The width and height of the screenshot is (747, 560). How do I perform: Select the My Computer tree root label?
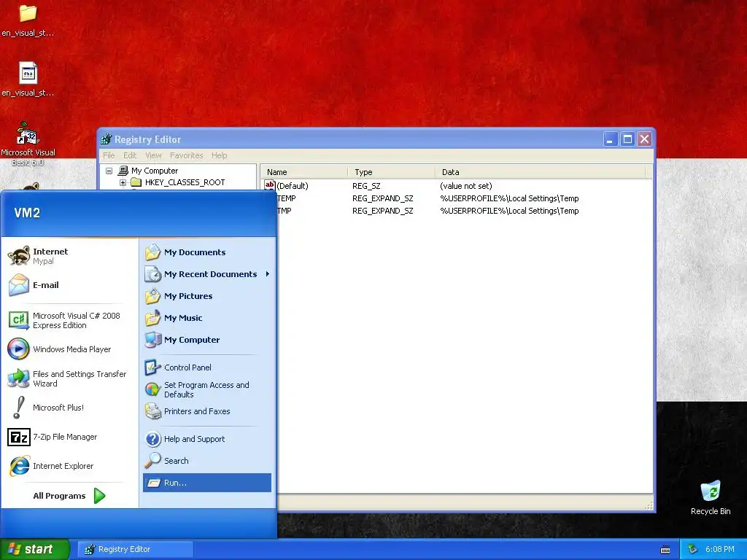point(155,171)
